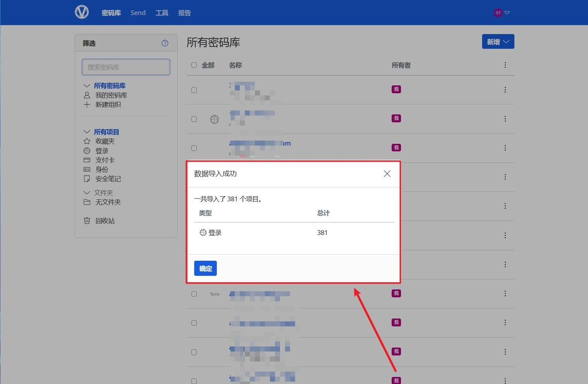The width and height of the screenshot is (588, 384).
Task: Select the globe icon beside sidebar 登录
Action: click(87, 151)
